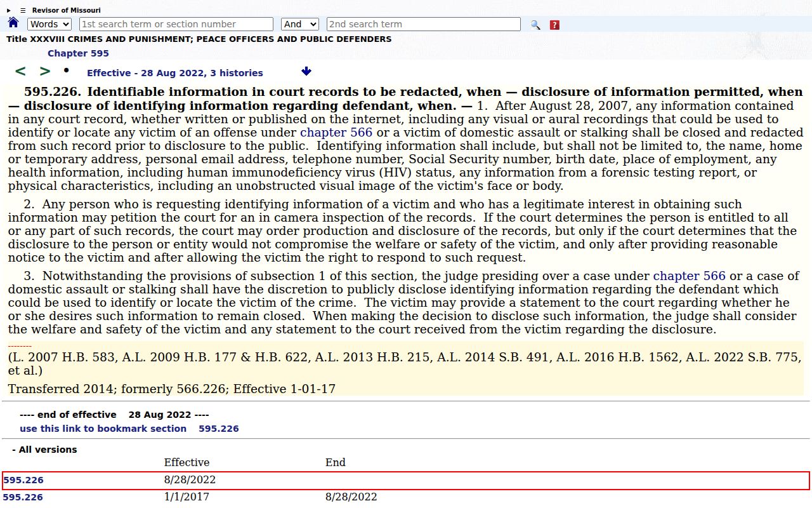Click the 1/1/2017 effective date cell
The height and width of the screenshot is (508, 812).
[x=187, y=497]
